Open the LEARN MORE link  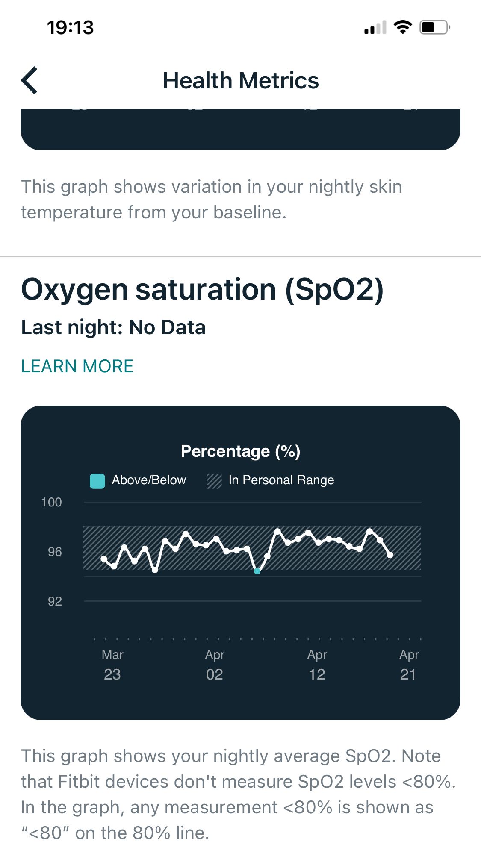pos(77,366)
